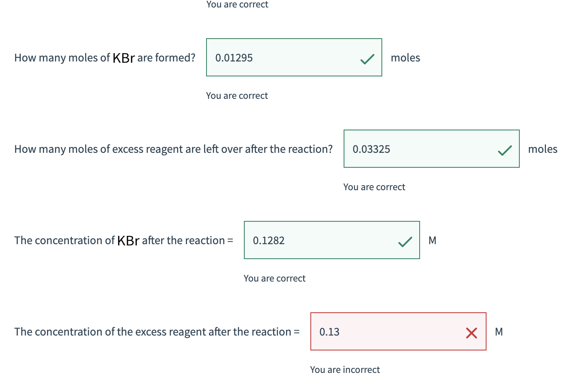Image resolution: width=585 pixels, height=392 pixels.
Task: Click the 'You are incorrect' feedback text
Action: (x=345, y=369)
